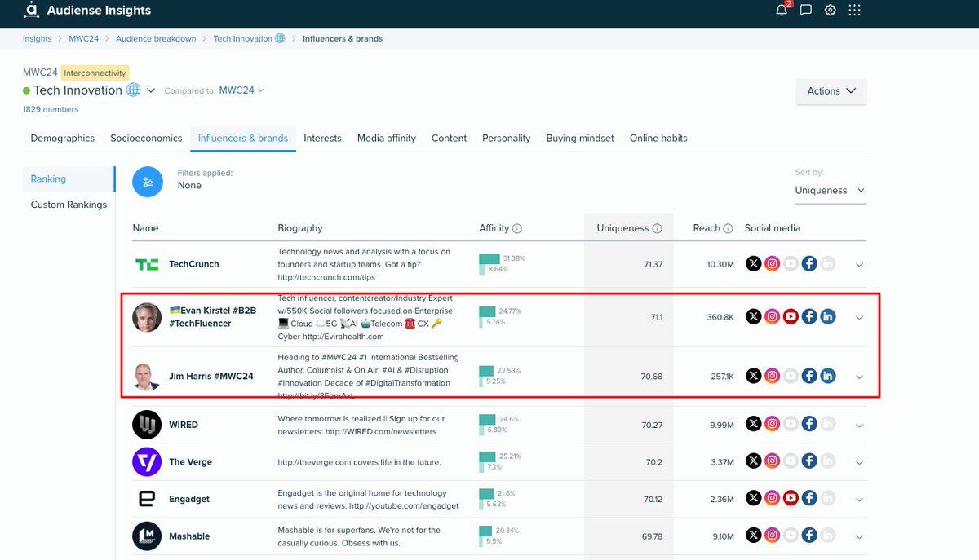Open the settings gear icon
Viewport: 979px width, 560px height.
[830, 11]
